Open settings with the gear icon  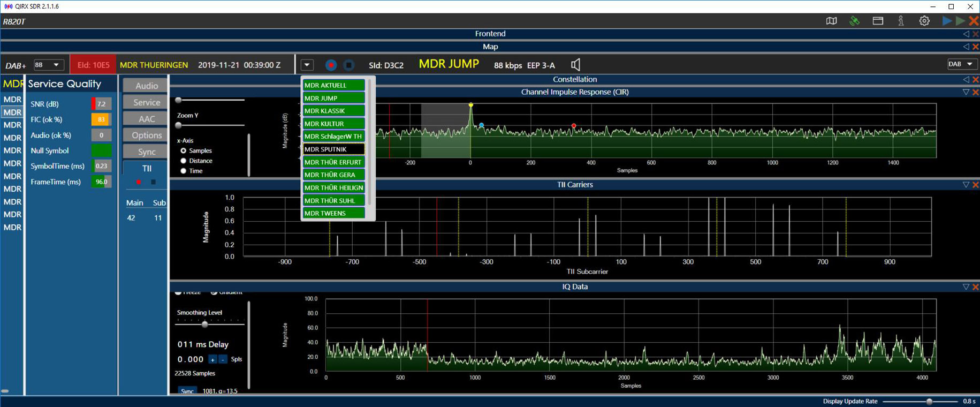[924, 21]
